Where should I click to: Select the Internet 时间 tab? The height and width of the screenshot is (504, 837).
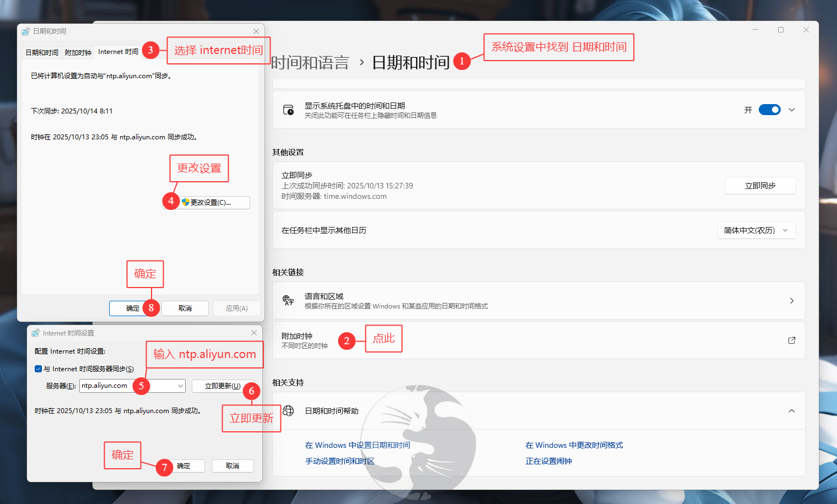[117, 52]
